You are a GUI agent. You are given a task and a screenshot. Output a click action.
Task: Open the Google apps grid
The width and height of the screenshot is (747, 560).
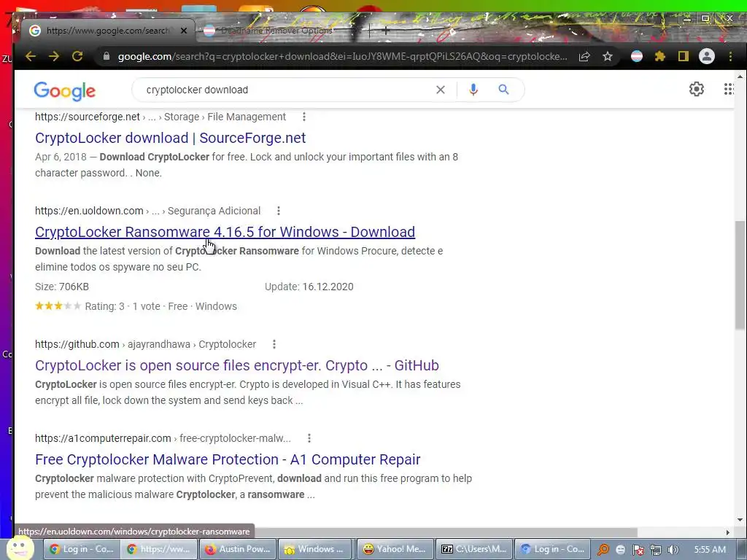(x=729, y=89)
